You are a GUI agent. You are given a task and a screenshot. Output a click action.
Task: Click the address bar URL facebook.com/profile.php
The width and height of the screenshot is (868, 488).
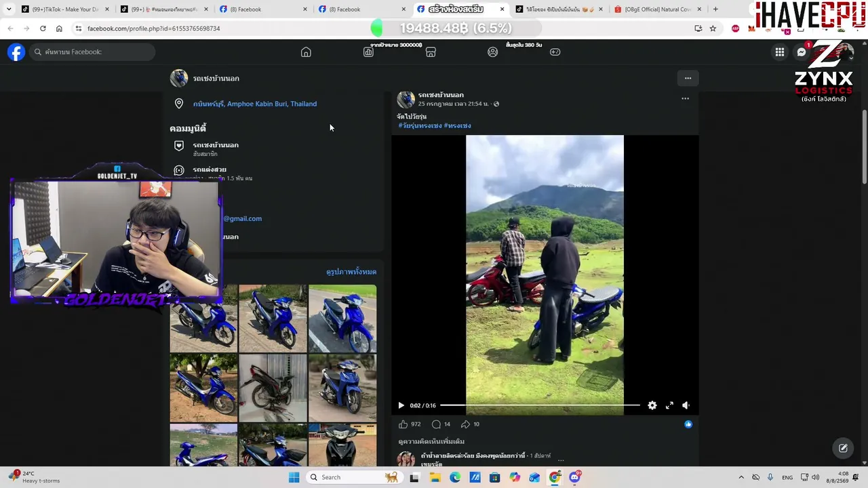(154, 28)
